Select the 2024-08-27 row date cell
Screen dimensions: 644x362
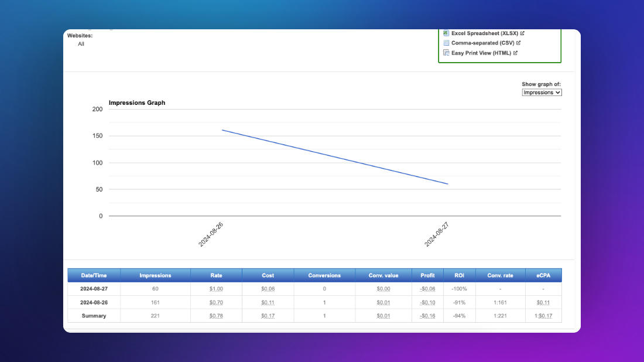pyautogui.click(x=94, y=289)
